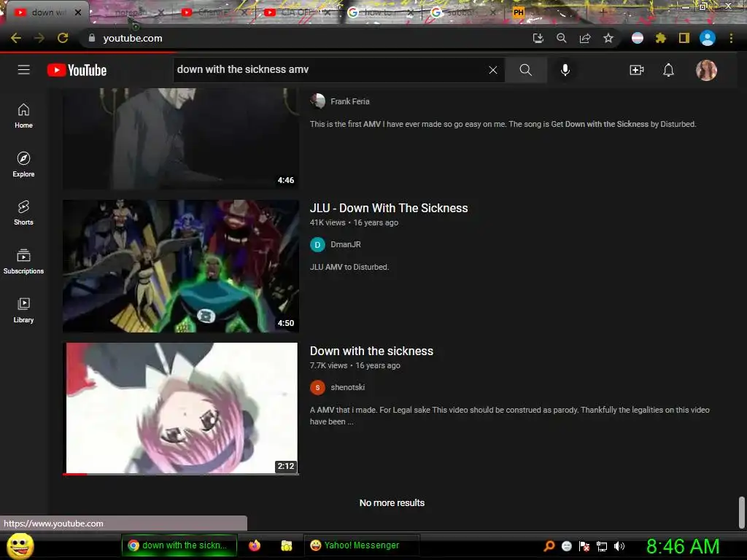
Task: Open the notifications bell
Action: click(x=668, y=70)
